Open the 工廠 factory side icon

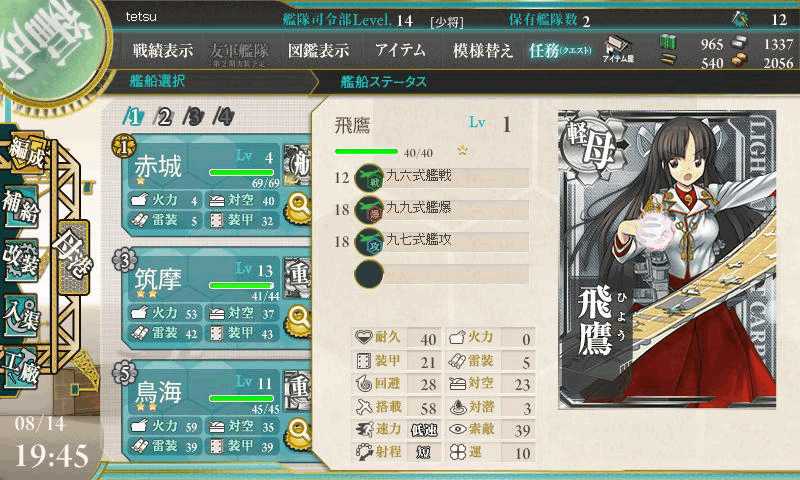click(21, 368)
